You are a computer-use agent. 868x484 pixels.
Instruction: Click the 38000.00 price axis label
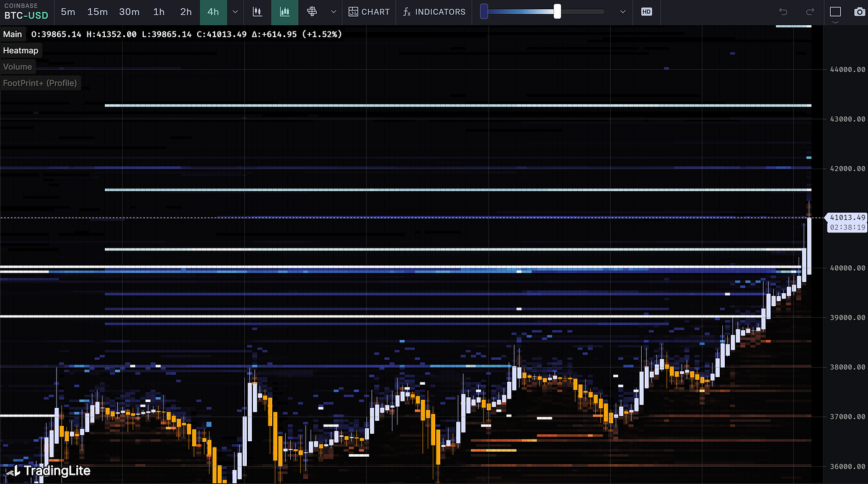tap(848, 367)
